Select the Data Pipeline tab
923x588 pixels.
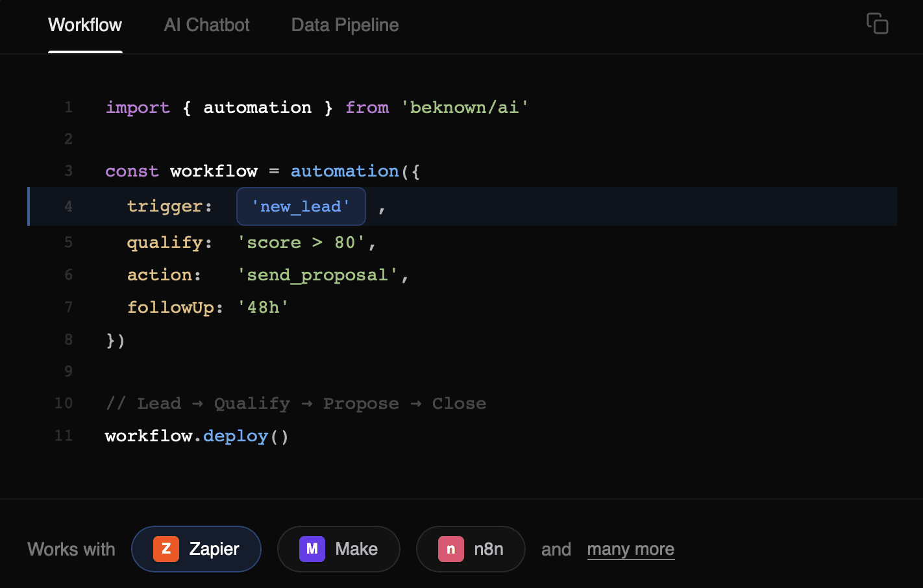[345, 25]
